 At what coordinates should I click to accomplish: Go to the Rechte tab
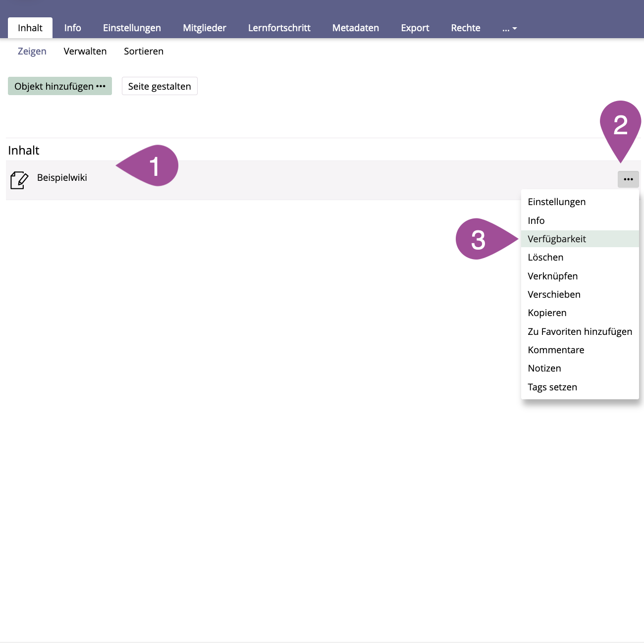[x=465, y=28]
